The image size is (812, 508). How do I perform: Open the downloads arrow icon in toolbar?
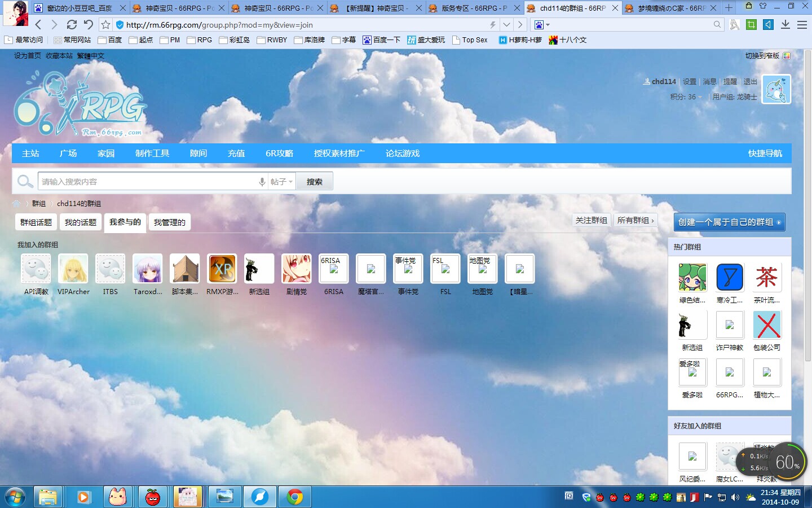coord(785,25)
